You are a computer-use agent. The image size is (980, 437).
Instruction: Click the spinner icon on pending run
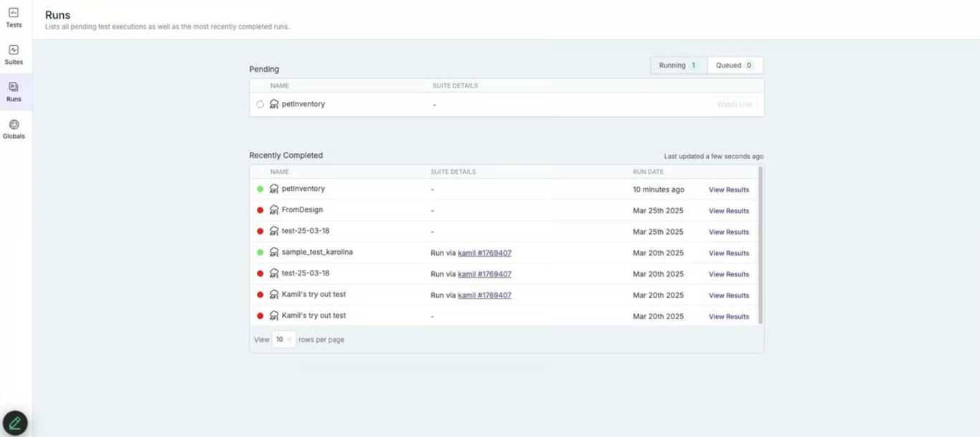click(260, 103)
